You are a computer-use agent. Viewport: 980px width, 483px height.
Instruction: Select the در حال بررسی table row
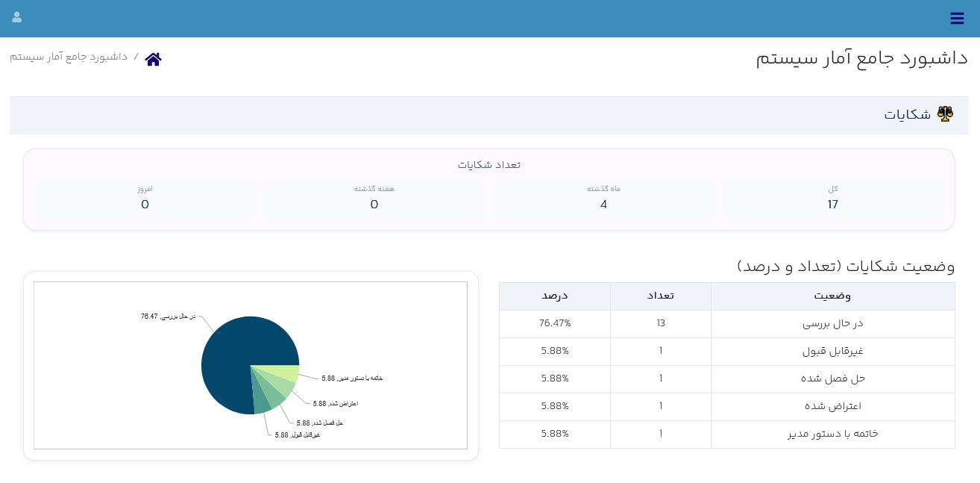(x=727, y=324)
